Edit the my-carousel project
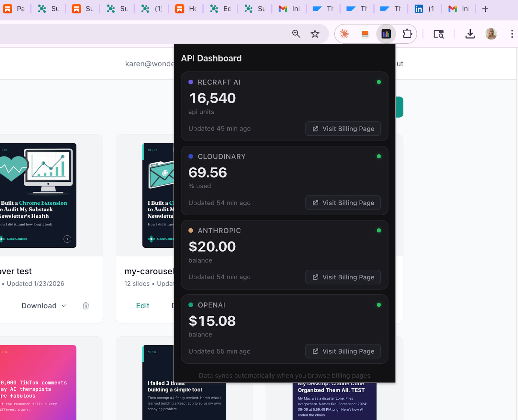 (x=142, y=306)
